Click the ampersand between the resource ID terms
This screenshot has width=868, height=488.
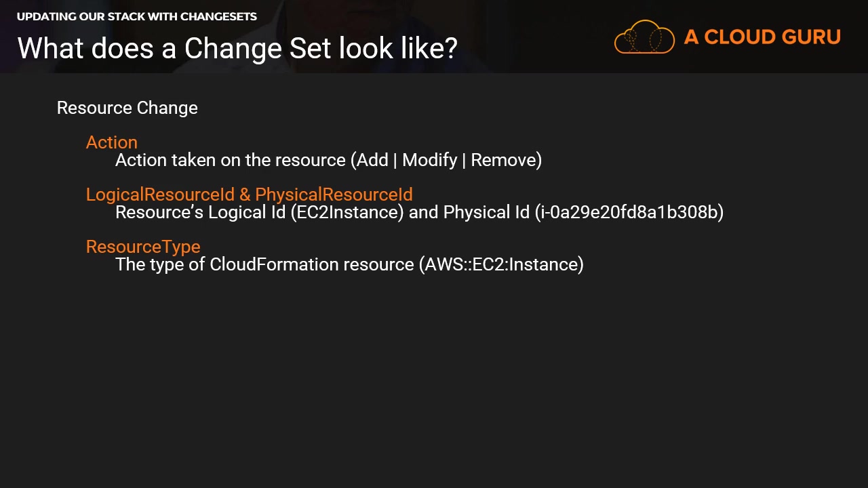click(245, 195)
